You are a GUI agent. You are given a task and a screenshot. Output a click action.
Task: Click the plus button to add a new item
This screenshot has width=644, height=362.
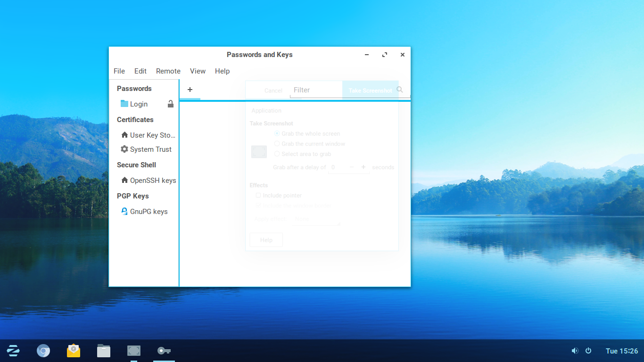pyautogui.click(x=190, y=90)
